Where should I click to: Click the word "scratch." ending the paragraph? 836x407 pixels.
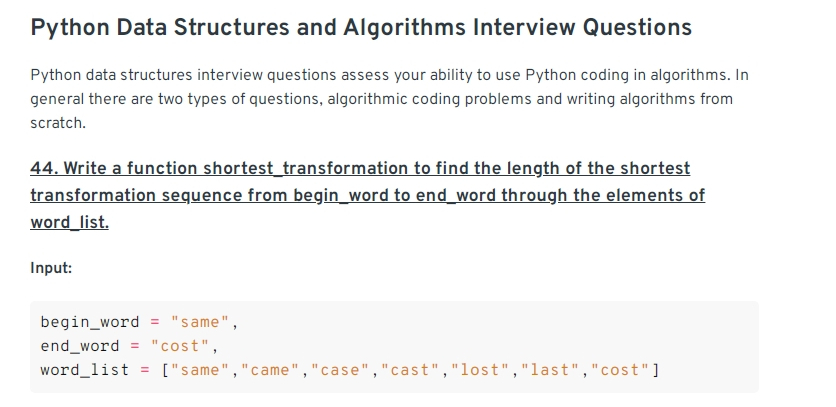(x=58, y=123)
